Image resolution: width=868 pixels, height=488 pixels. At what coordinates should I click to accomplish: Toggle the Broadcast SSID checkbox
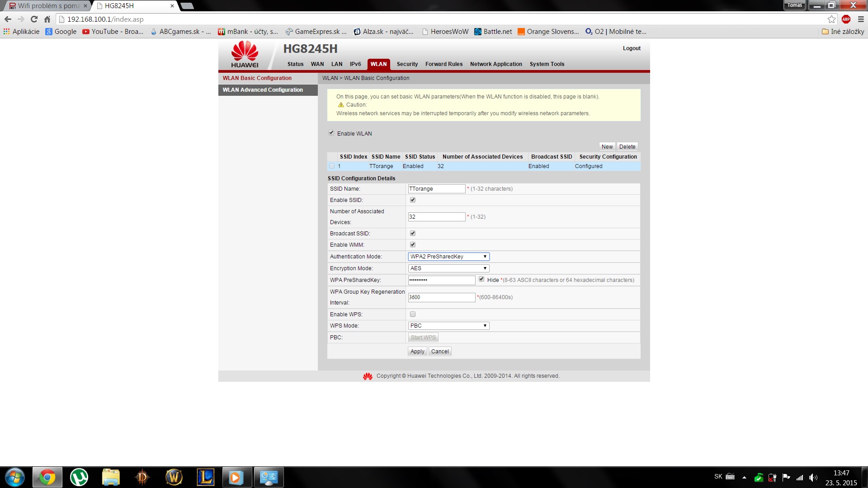412,233
